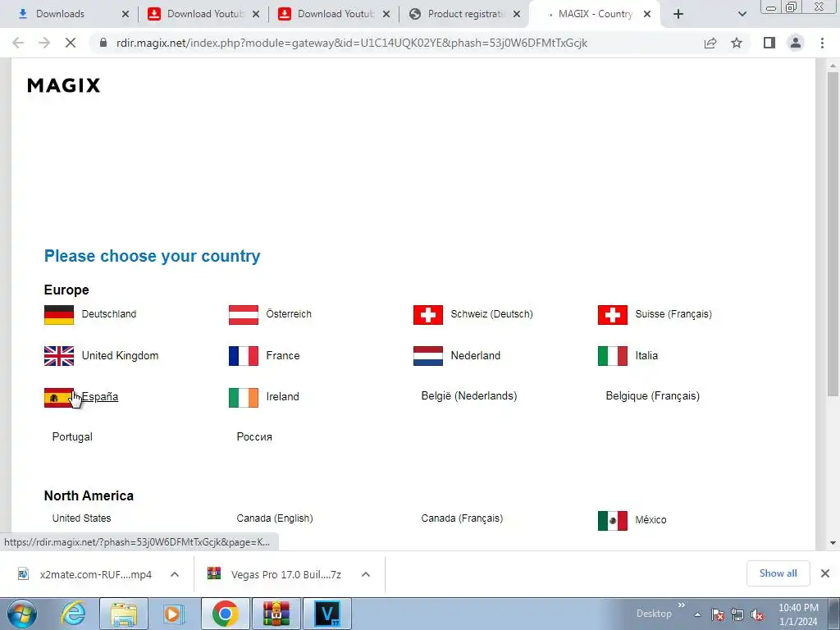Expand the tab search dropdown
The height and width of the screenshot is (630, 840).
742,14
